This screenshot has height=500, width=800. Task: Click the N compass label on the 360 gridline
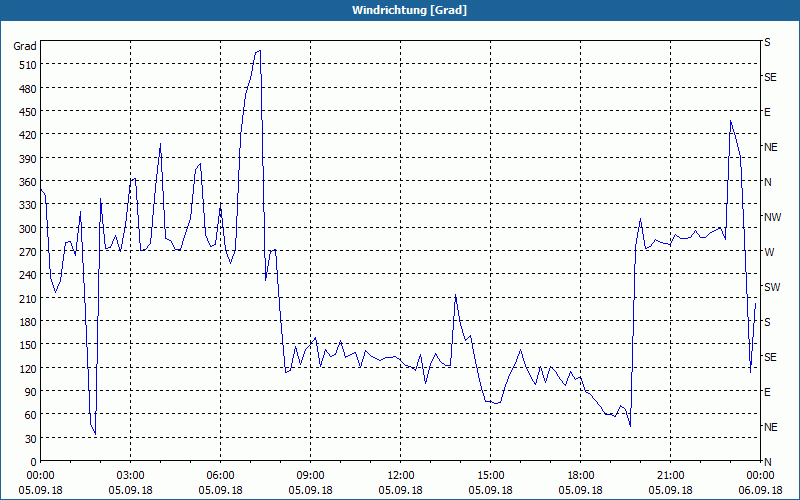point(767,182)
